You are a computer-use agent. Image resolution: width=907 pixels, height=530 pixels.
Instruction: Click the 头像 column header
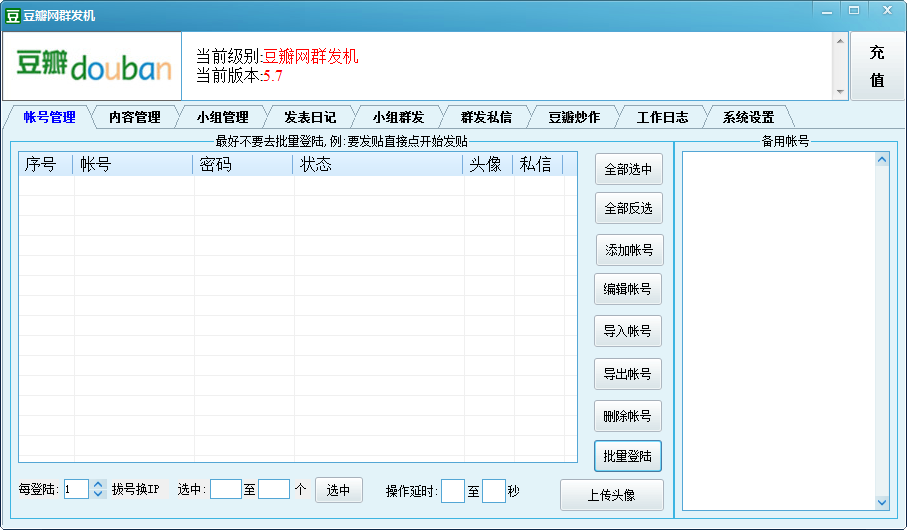[x=487, y=164]
